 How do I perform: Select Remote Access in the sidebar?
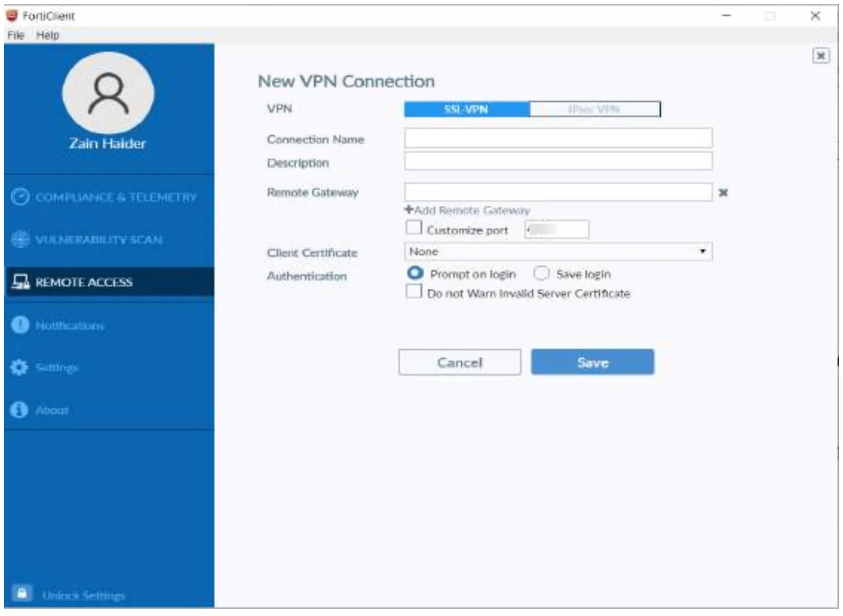point(109,282)
